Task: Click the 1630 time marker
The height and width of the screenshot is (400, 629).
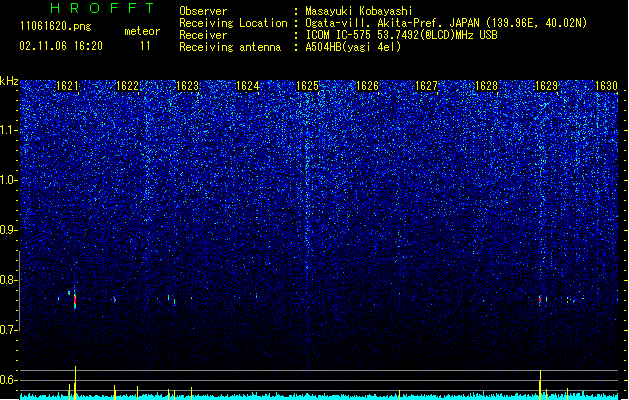Action: 606,86
